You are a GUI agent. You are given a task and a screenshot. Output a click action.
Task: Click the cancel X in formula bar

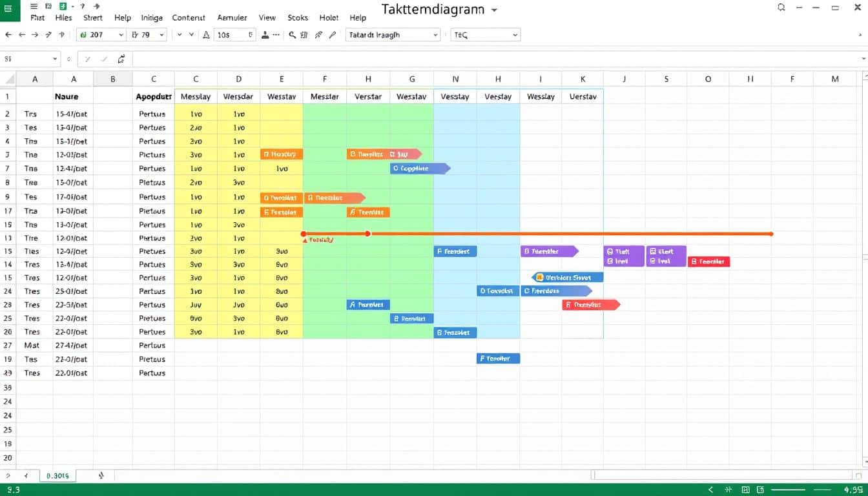click(x=88, y=59)
